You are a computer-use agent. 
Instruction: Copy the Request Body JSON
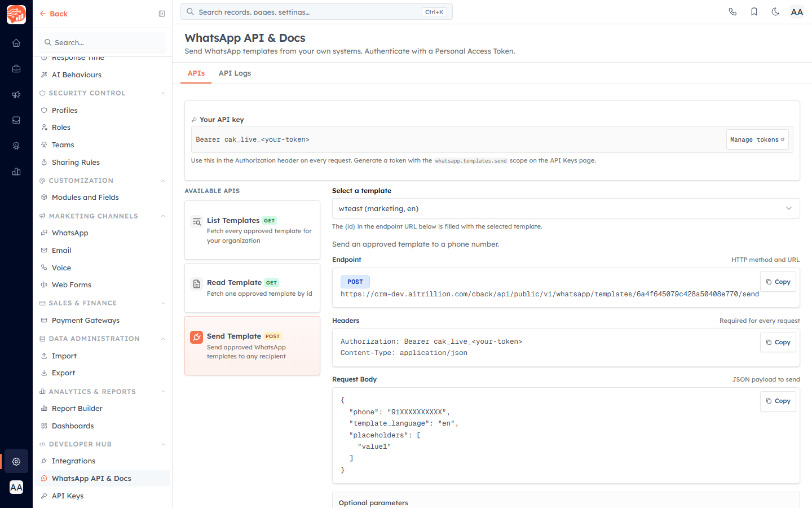(x=778, y=401)
